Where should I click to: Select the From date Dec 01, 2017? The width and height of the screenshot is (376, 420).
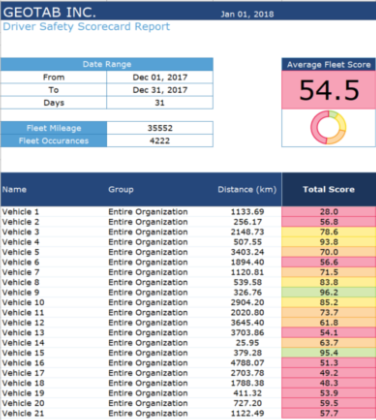click(x=160, y=77)
